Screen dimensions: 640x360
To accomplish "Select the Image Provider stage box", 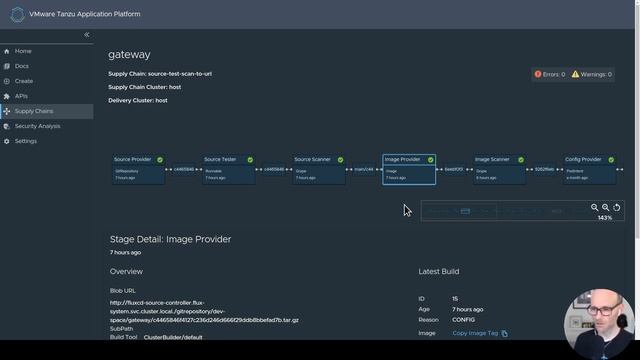I will (x=409, y=169).
